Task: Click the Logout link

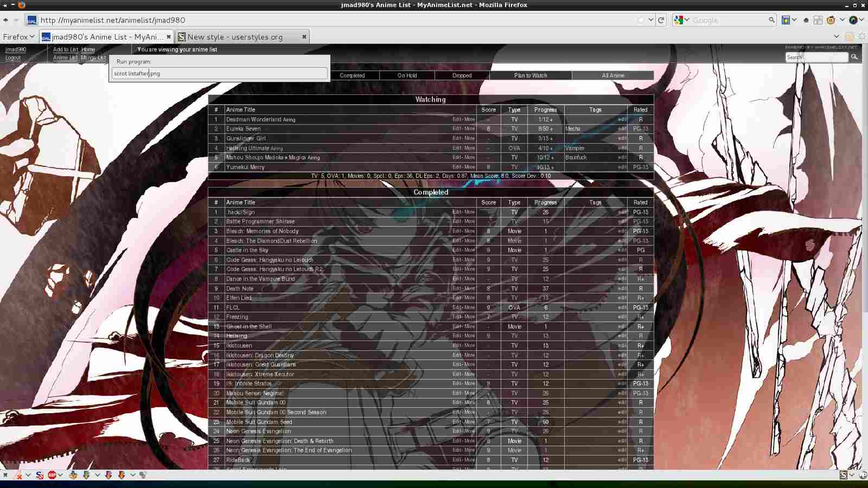Action: (13, 57)
